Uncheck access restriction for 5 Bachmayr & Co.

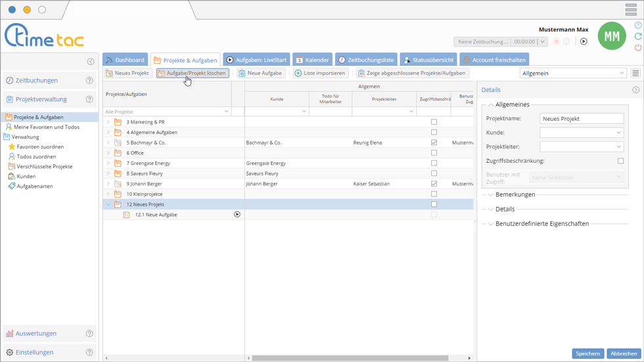click(x=434, y=143)
